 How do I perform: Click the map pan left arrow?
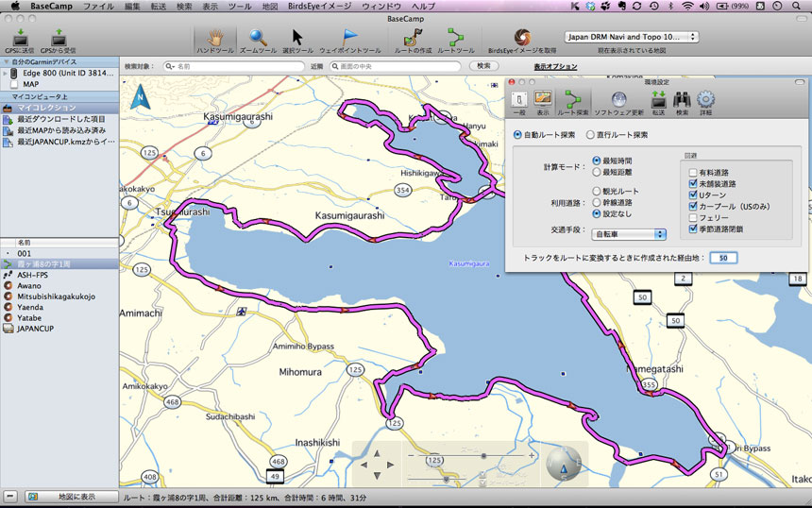point(364,465)
